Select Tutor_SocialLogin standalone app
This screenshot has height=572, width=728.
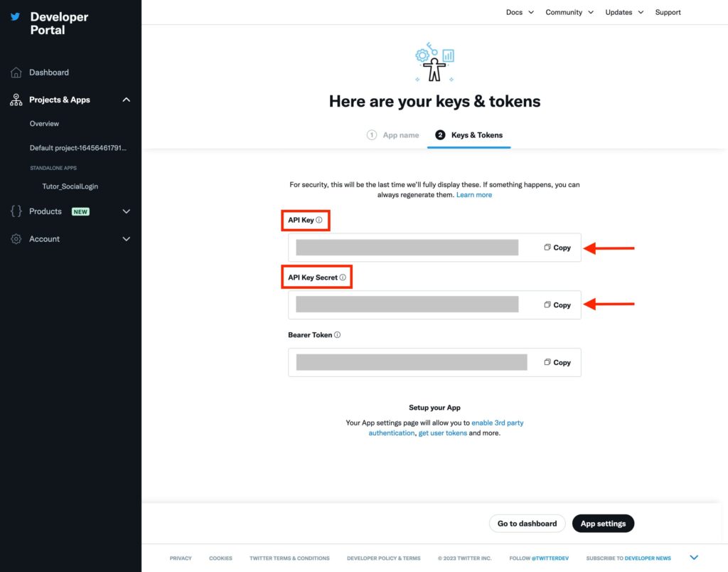70,186
